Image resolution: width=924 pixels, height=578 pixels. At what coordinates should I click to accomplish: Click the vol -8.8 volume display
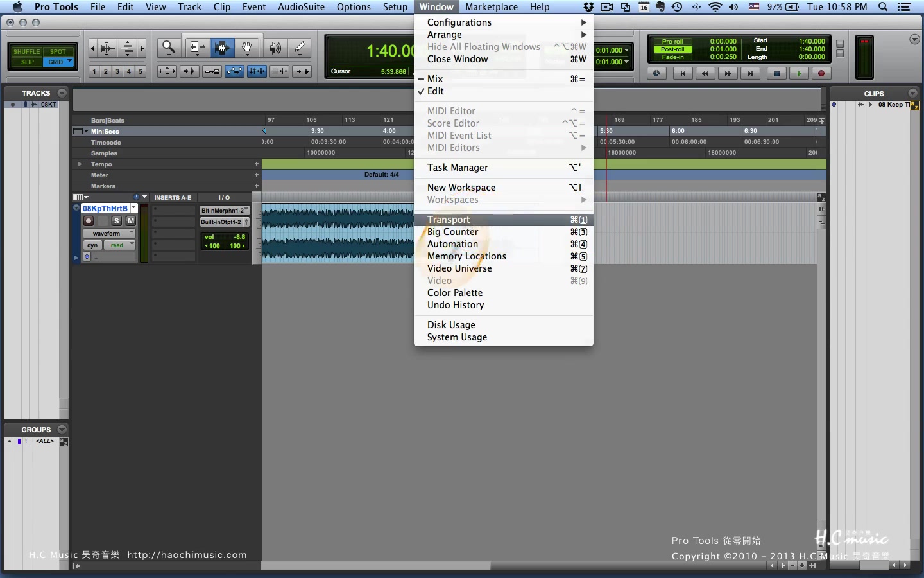point(225,237)
